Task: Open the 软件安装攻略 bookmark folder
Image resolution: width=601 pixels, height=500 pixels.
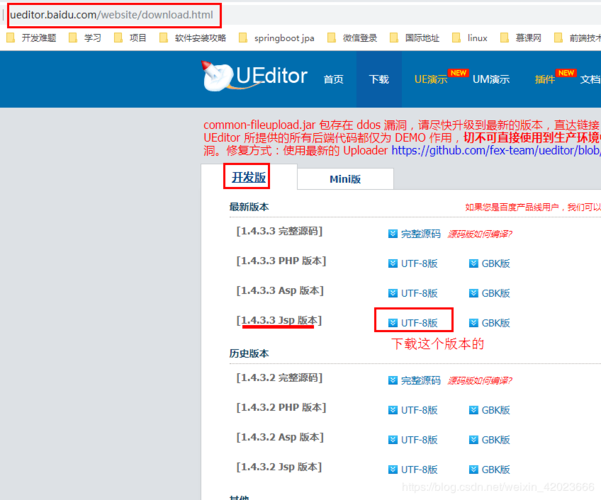Action: coord(192,38)
